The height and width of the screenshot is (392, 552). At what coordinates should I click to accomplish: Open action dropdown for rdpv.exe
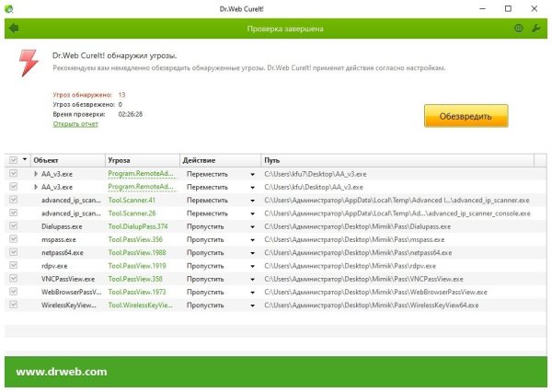pos(252,266)
